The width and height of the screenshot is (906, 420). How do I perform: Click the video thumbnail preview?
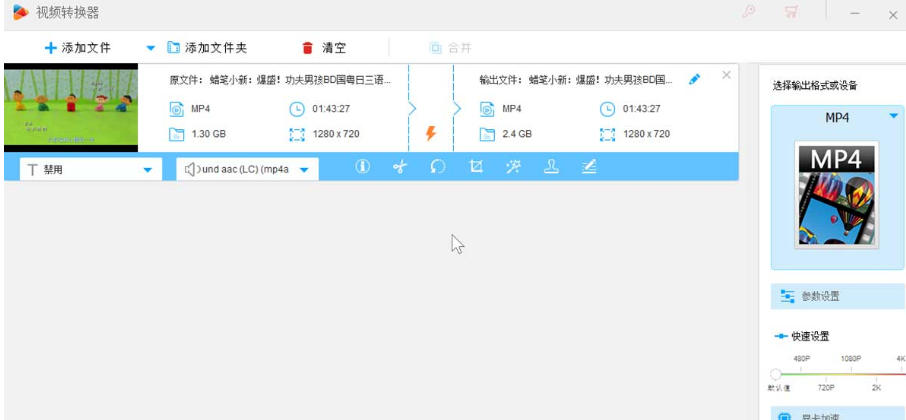(71, 107)
